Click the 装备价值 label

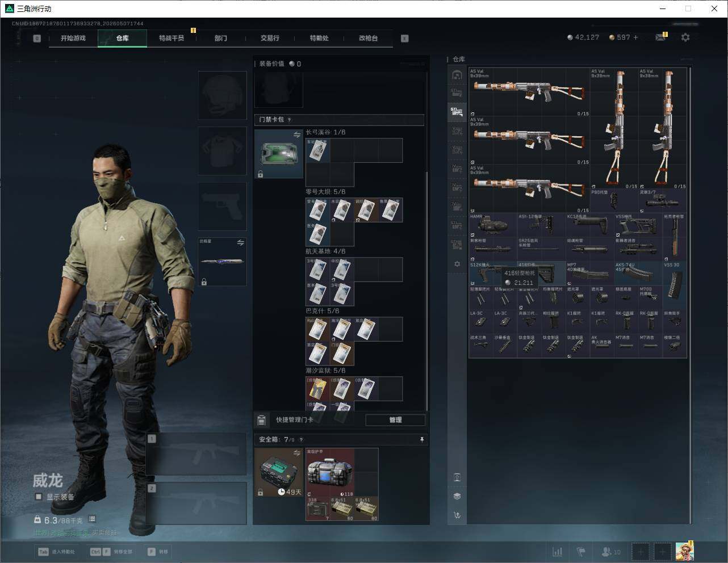click(x=271, y=64)
